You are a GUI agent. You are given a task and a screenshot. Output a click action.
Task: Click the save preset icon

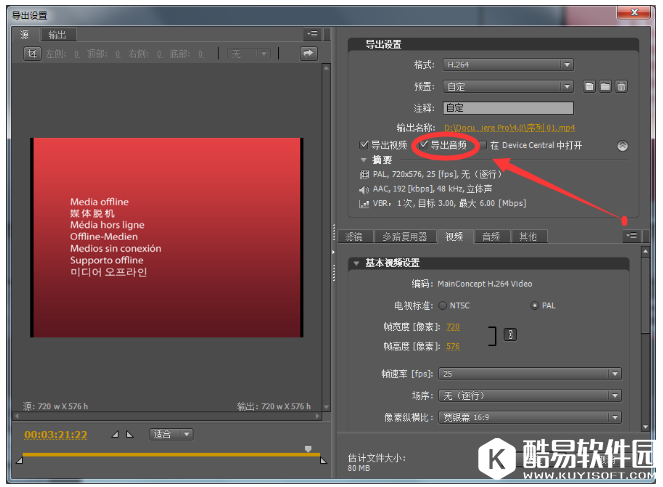pos(590,87)
